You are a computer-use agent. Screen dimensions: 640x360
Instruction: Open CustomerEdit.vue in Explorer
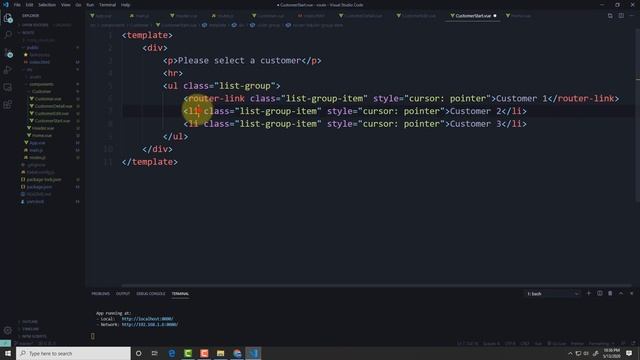[x=51, y=113]
